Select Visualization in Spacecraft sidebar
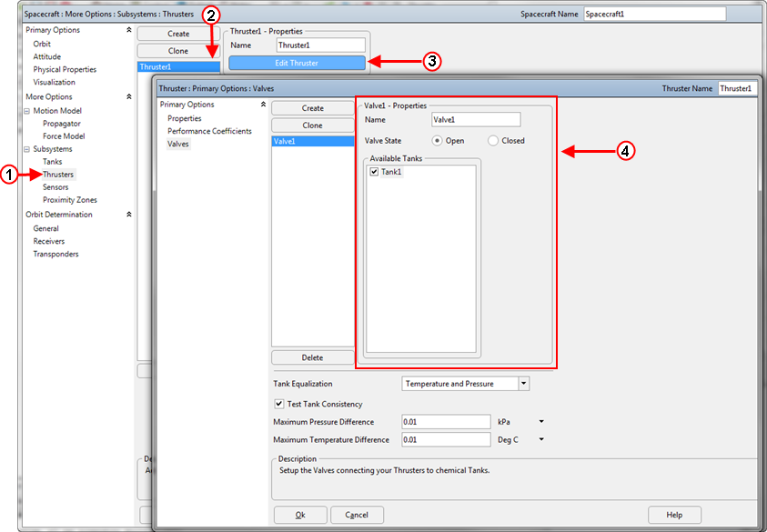Image resolution: width=767 pixels, height=532 pixels. [x=54, y=82]
